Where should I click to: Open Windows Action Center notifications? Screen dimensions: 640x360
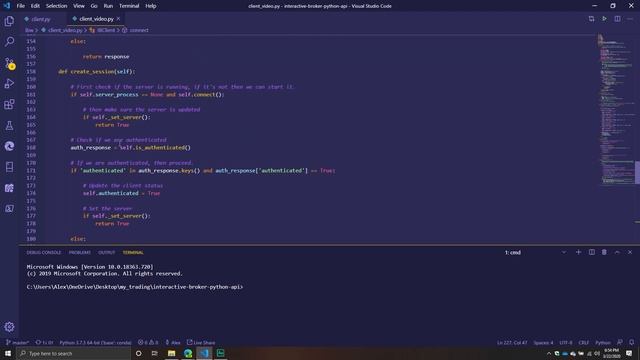pyautogui.click(x=629, y=353)
